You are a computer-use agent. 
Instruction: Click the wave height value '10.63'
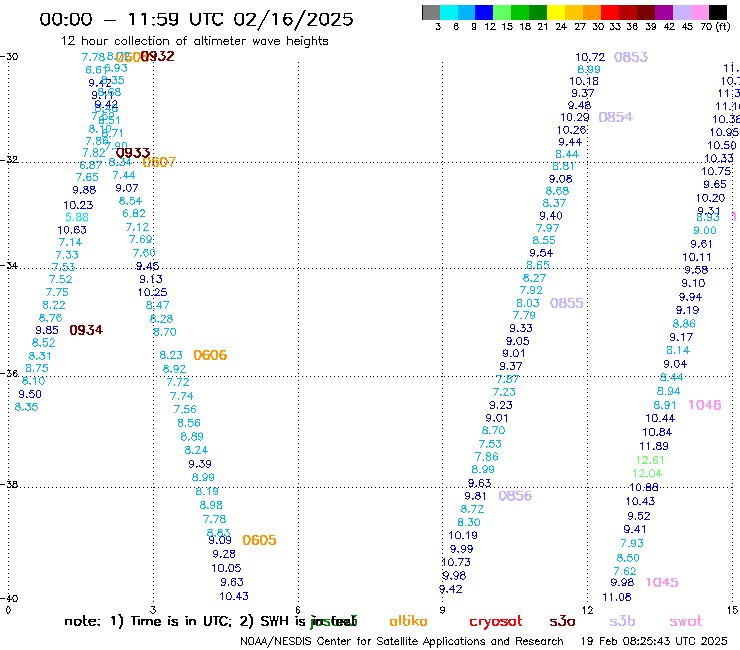click(72, 230)
